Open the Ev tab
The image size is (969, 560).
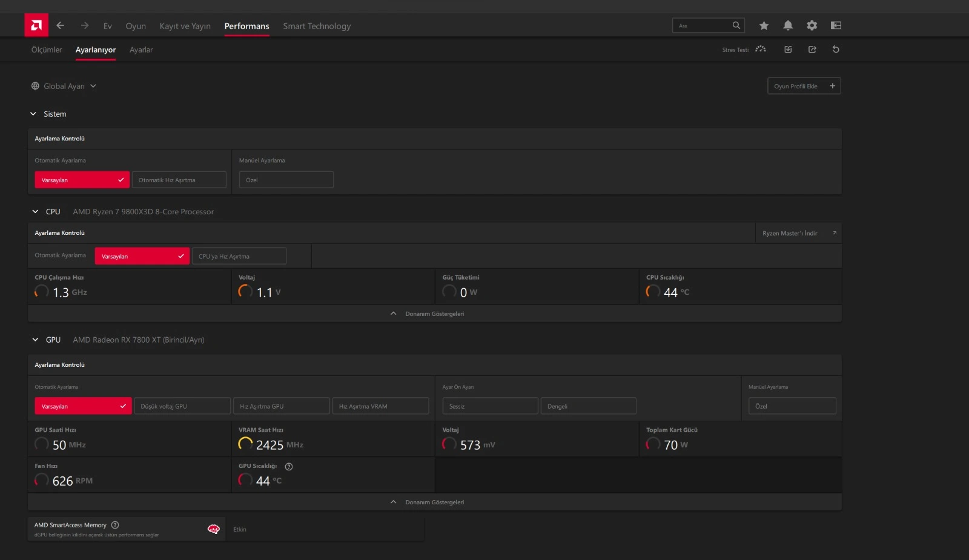tap(108, 26)
